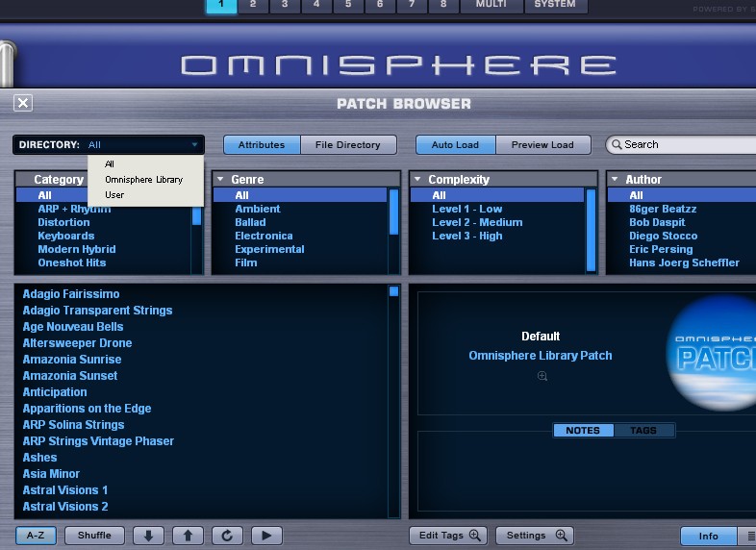Select part 7 tab
This screenshot has height=550, width=756.
coord(412,6)
